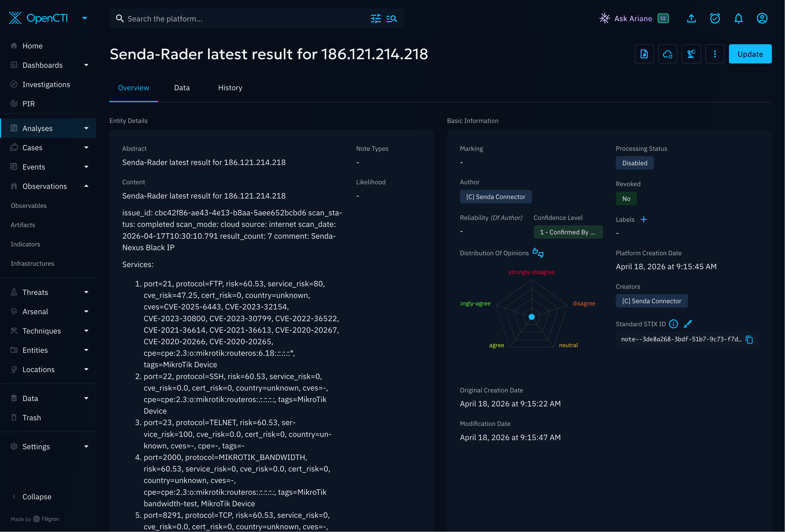Expand the Dashboards menu arrow
This screenshot has height=532, width=785.
click(86, 65)
